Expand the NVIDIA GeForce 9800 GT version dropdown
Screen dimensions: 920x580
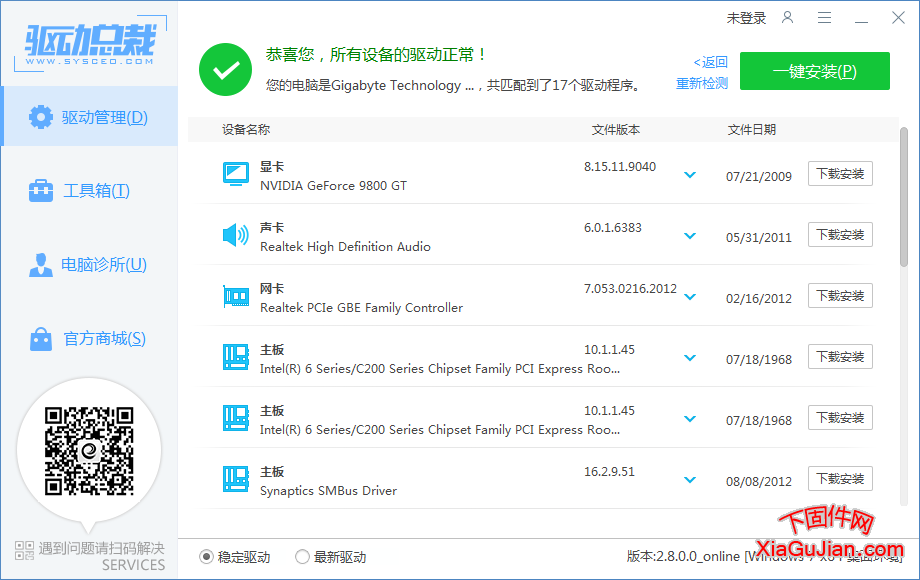point(690,175)
